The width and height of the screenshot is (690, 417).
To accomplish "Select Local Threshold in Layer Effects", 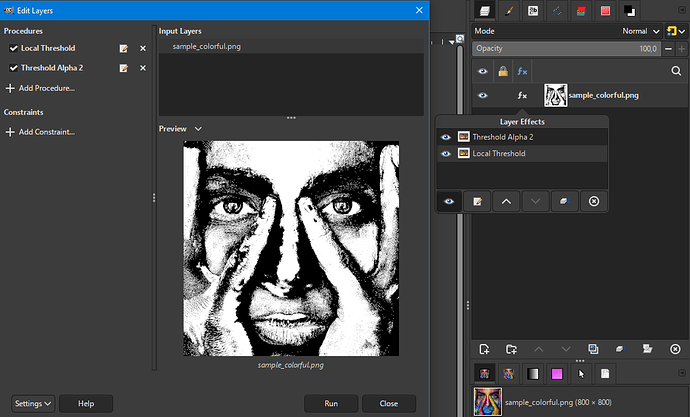I will (499, 154).
